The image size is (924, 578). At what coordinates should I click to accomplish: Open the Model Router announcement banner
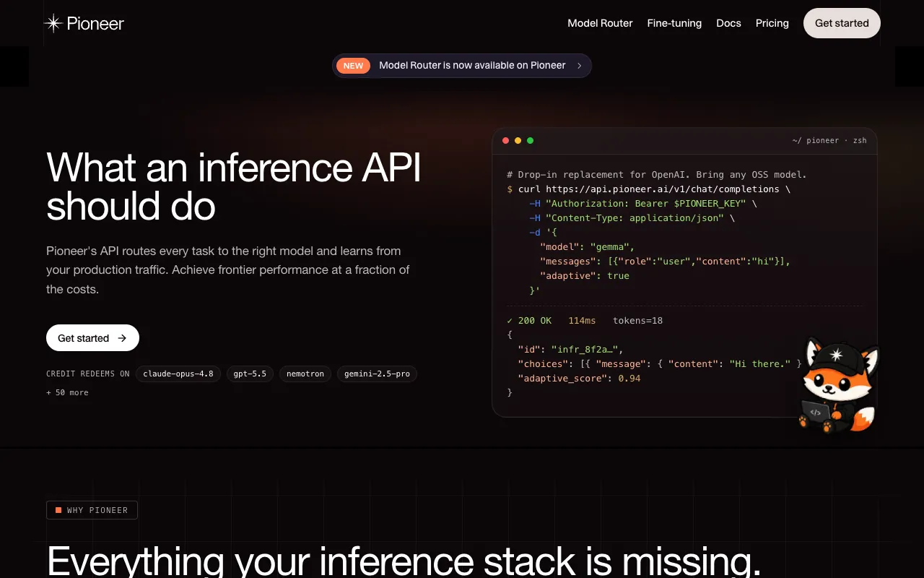tap(462, 66)
